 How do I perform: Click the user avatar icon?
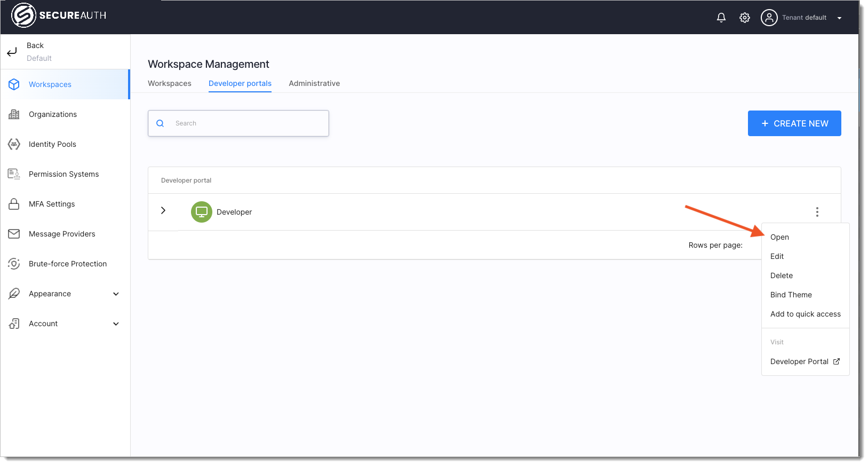769,18
